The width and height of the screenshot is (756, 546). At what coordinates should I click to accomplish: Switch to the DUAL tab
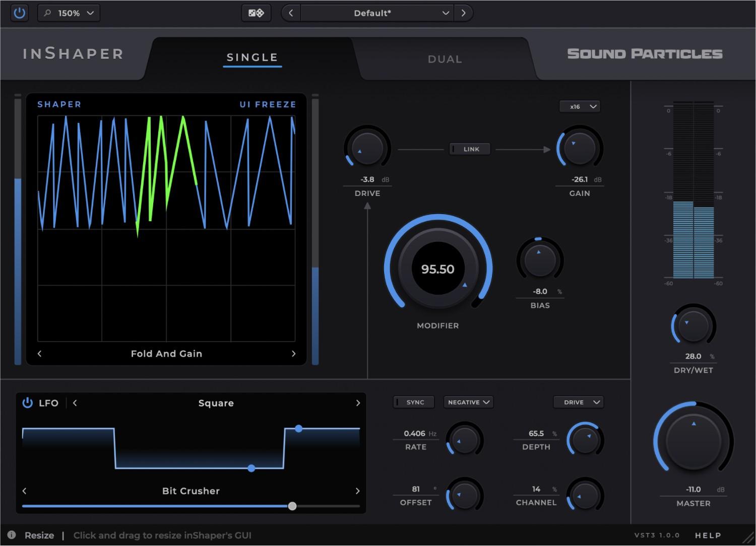[445, 59]
